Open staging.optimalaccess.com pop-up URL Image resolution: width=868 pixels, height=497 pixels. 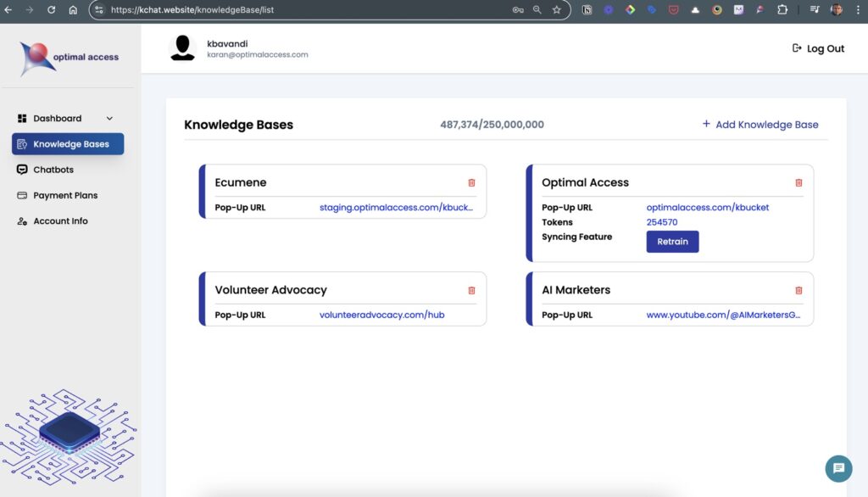(x=397, y=207)
